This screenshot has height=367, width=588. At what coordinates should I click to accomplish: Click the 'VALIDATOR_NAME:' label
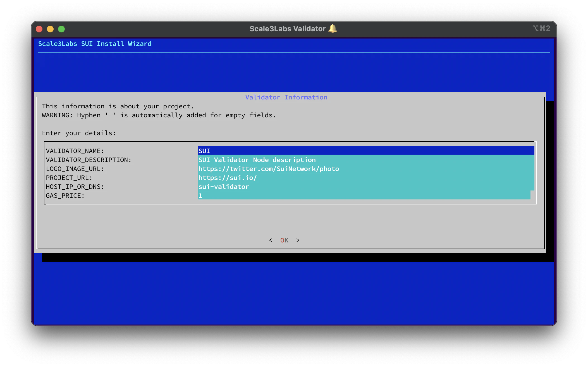coord(75,151)
